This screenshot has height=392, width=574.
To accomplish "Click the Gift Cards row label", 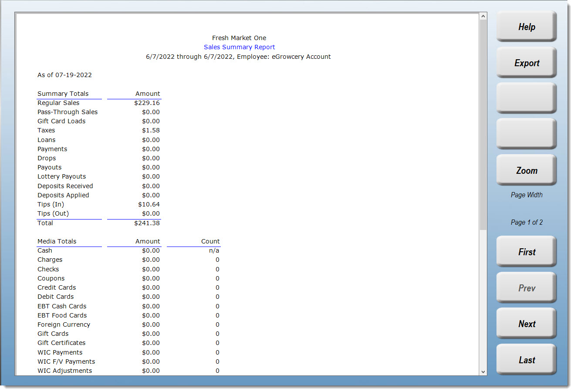I will [53, 334].
